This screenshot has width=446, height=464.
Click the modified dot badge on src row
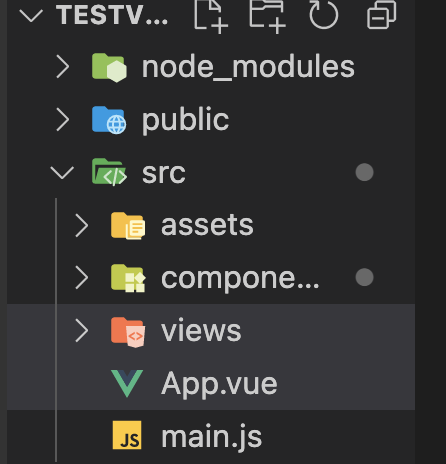coord(364,172)
